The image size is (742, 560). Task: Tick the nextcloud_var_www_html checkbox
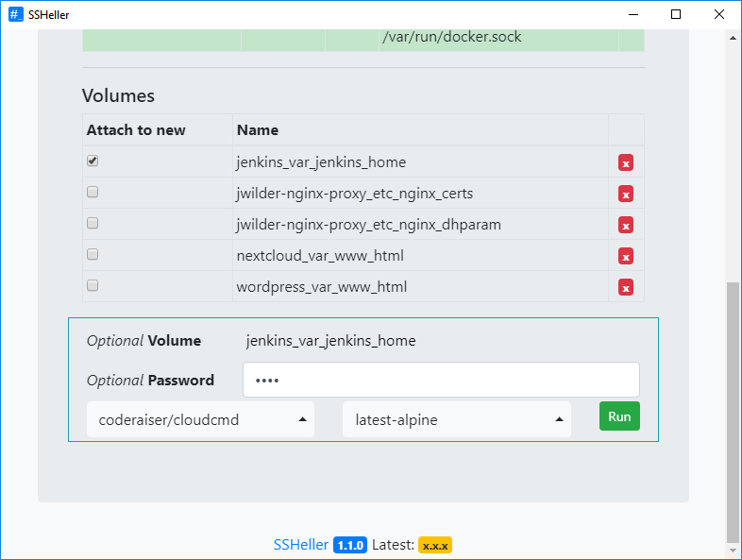click(x=93, y=254)
